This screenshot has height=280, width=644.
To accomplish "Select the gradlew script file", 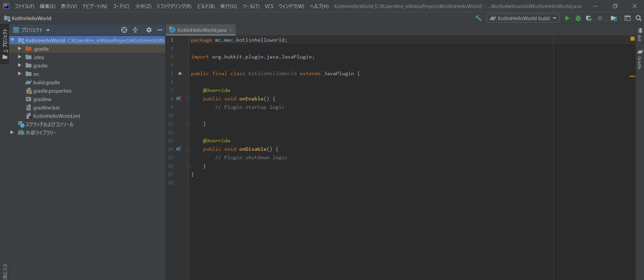I will (x=42, y=99).
